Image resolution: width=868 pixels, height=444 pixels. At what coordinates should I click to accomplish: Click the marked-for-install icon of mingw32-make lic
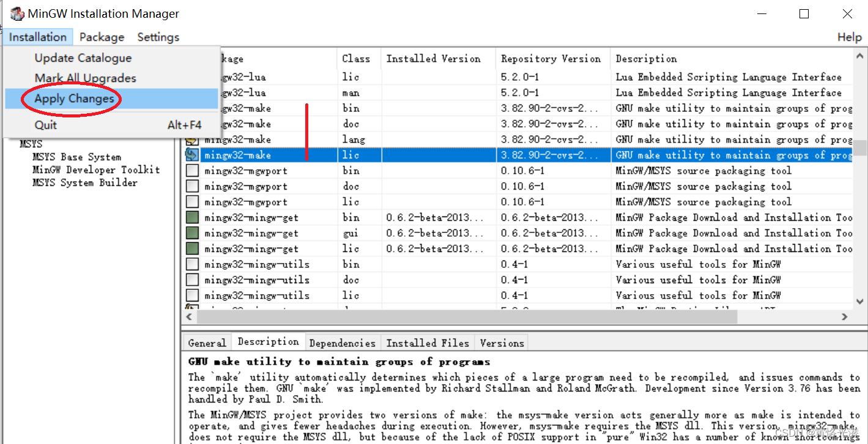point(192,155)
